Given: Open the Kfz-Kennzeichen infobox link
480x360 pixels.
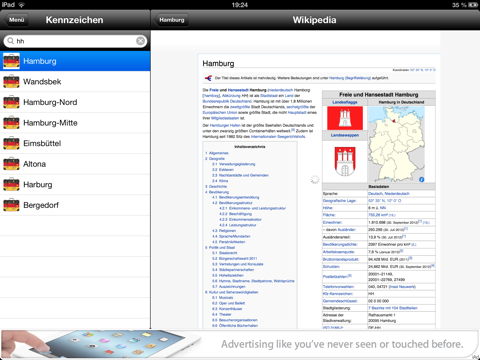Looking at the screenshot, I should coord(339,294).
